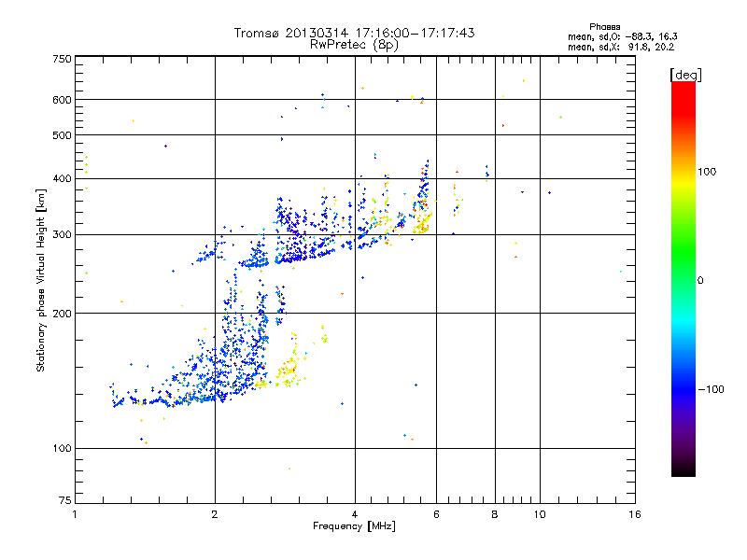The height and width of the screenshot is (560, 747).
Task: Click the x-axis '2' tick label
Action: click(x=215, y=514)
